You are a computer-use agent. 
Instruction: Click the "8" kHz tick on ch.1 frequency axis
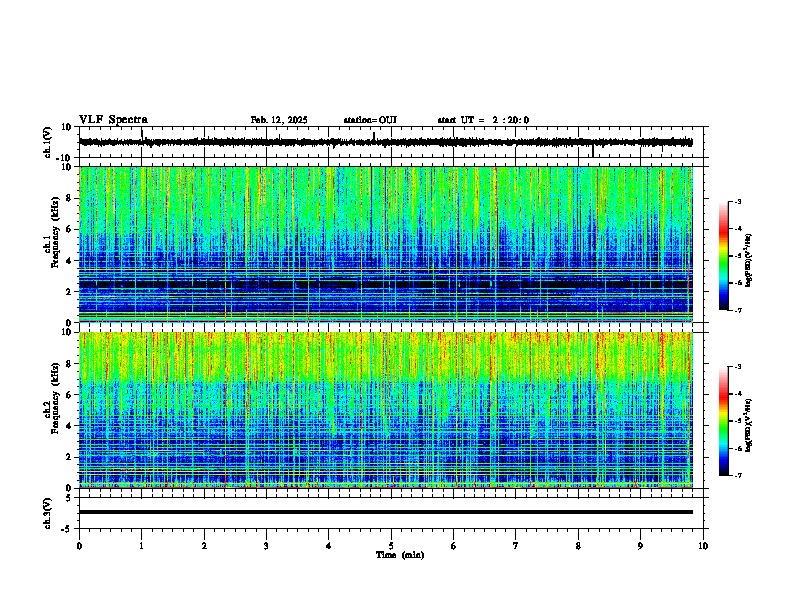69,198
